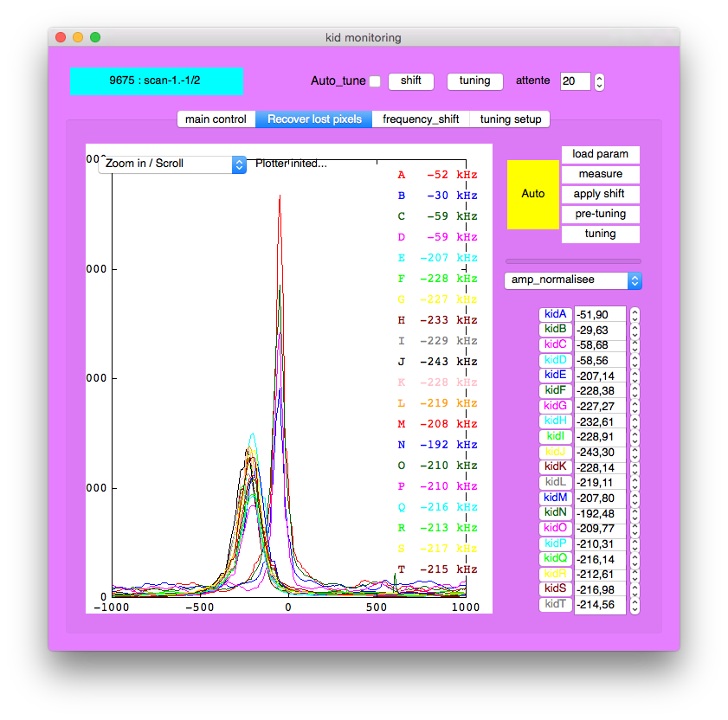This screenshot has height=720, width=728.
Task: Click the kidE value field -207,14
Action: point(599,376)
